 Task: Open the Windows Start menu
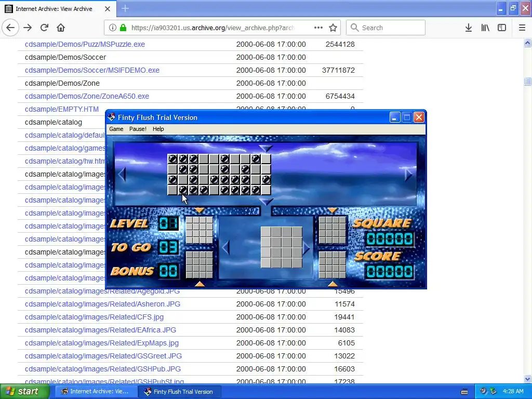[24, 392]
